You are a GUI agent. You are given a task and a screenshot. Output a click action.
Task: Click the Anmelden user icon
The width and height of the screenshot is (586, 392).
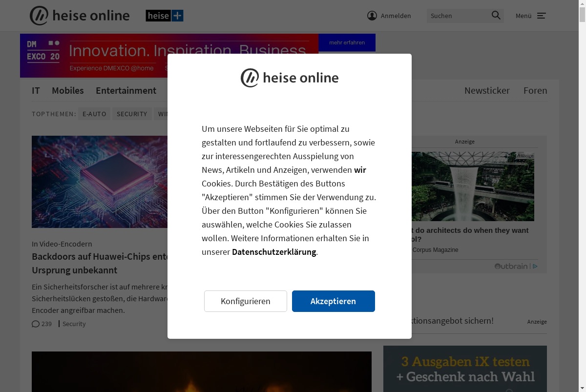pyautogui.click(x=372, y=16)
